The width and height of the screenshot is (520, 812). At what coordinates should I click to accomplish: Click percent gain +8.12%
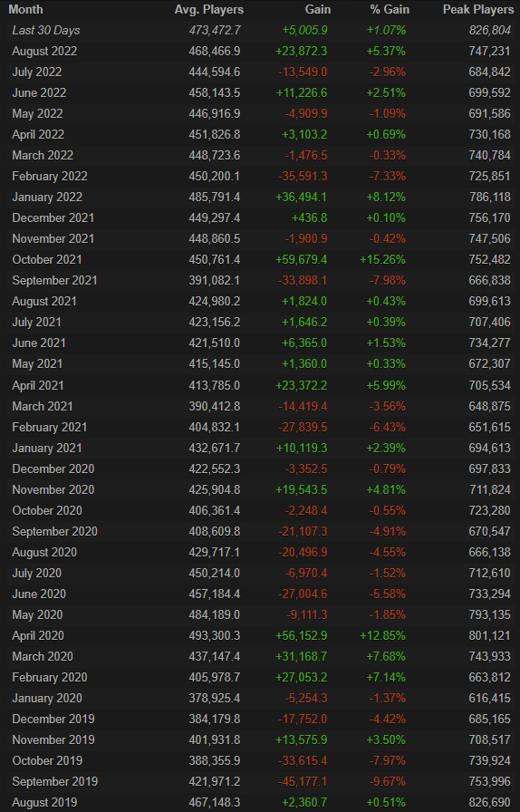386,197
